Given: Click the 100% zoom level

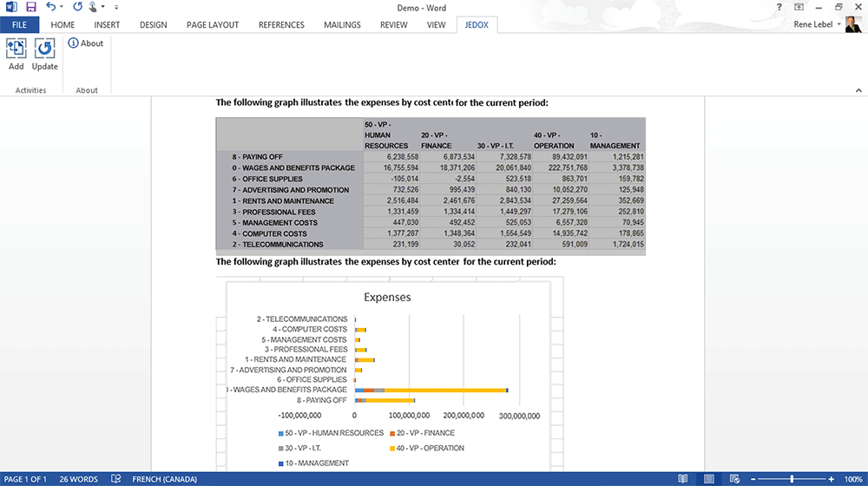Looking at the screenshot, I should pos(853,479).
